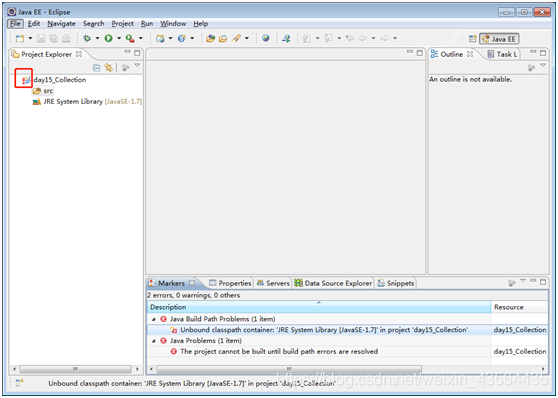This screenshot has width=558, height=398.
Task: Open the Forward history dropdown arrow
Action: click(x=395, y=38)
